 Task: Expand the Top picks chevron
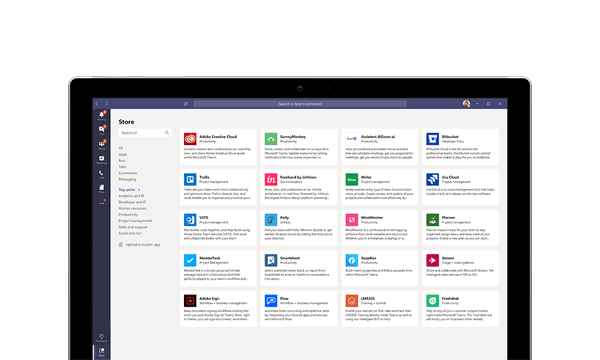[139, 190]
